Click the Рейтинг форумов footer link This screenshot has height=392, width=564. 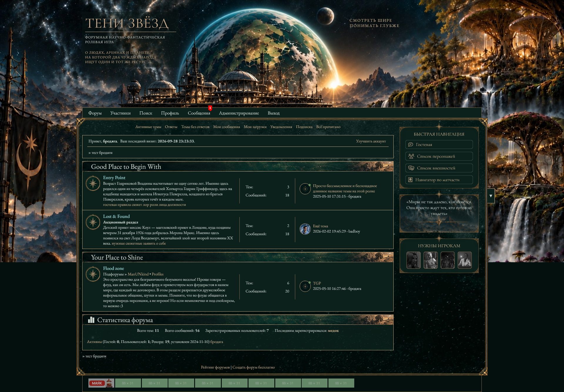[x=215, y=367]
